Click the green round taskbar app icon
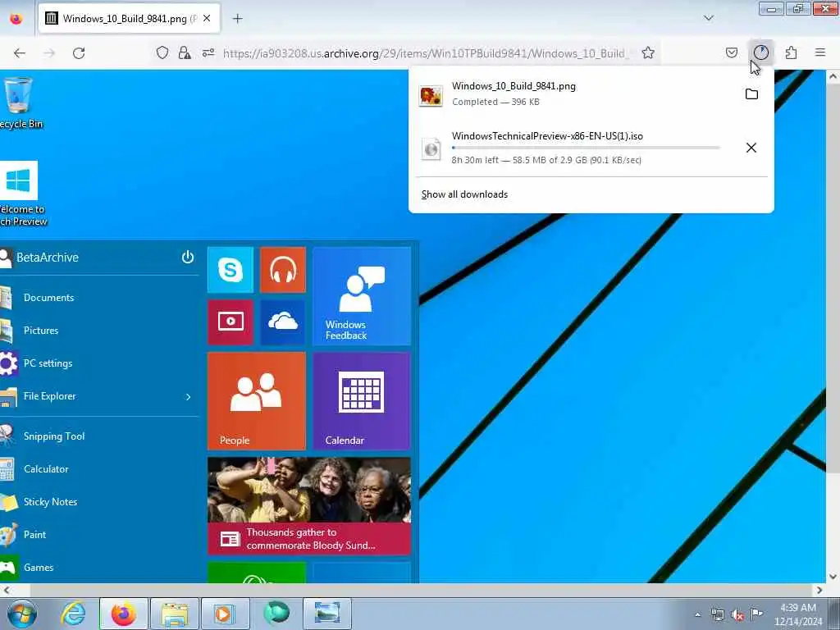840x630 pixels. pos(276,614)
